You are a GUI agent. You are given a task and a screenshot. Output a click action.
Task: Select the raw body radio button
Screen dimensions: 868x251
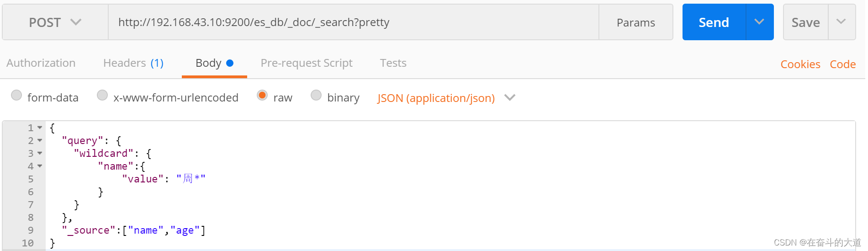click(x=262, y=95)
